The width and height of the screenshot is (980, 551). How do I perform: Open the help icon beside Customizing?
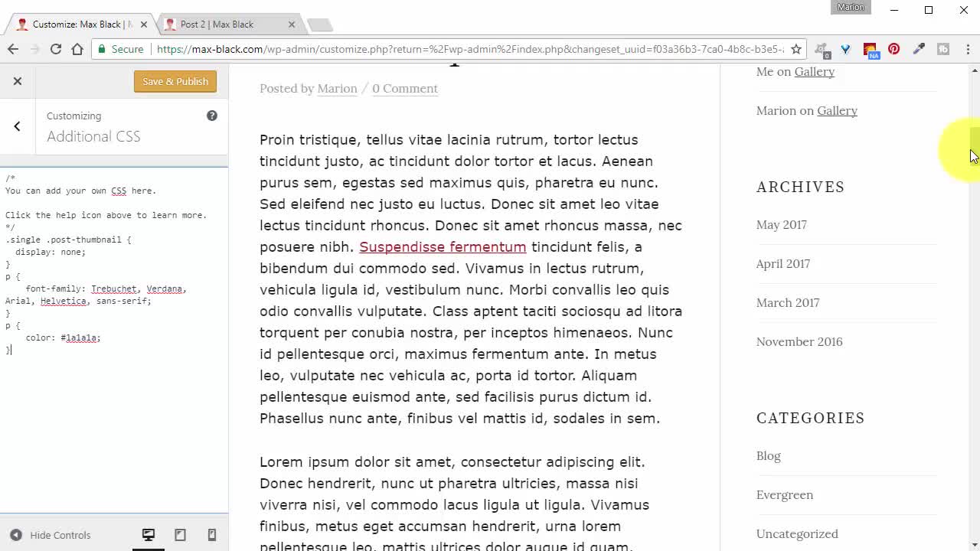(212, 116)
